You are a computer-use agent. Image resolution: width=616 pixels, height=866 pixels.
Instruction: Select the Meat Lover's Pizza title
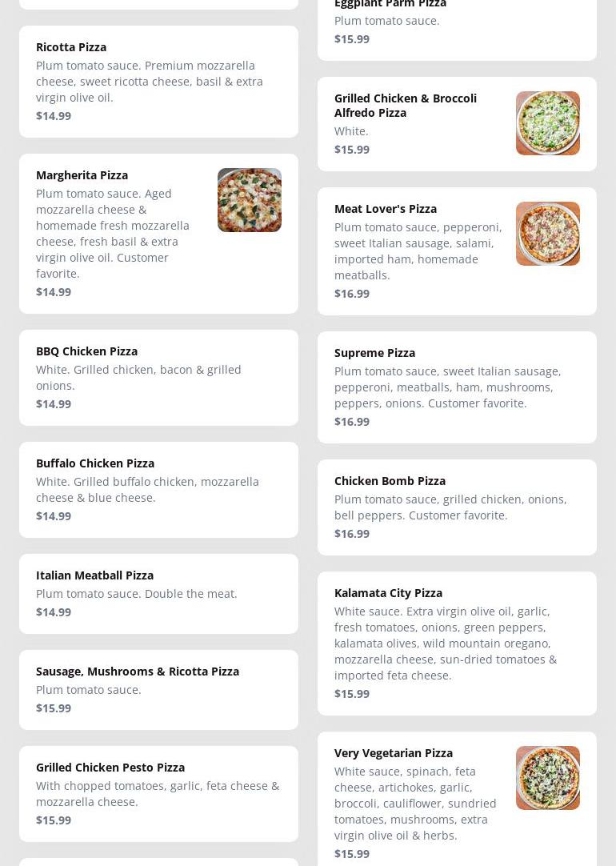click(386, 209)
